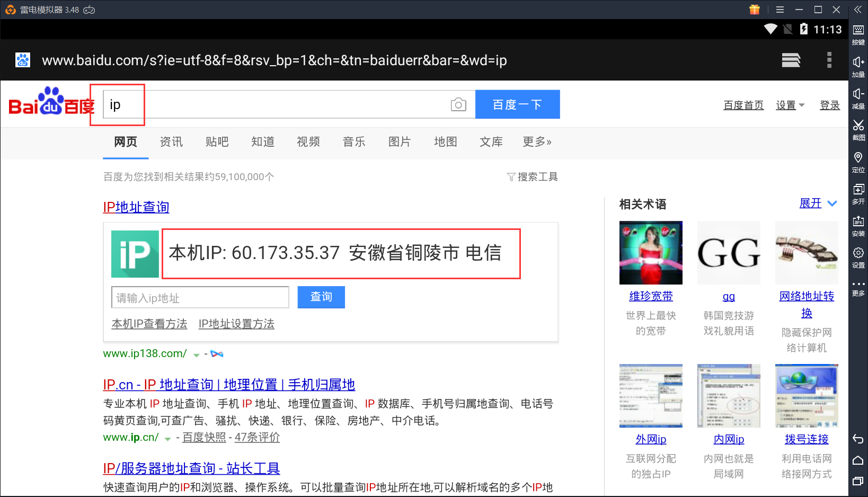Viewport: 868px width, 497px height.
Task: Click gamepad icon next to emulator title
Action: 90,10
